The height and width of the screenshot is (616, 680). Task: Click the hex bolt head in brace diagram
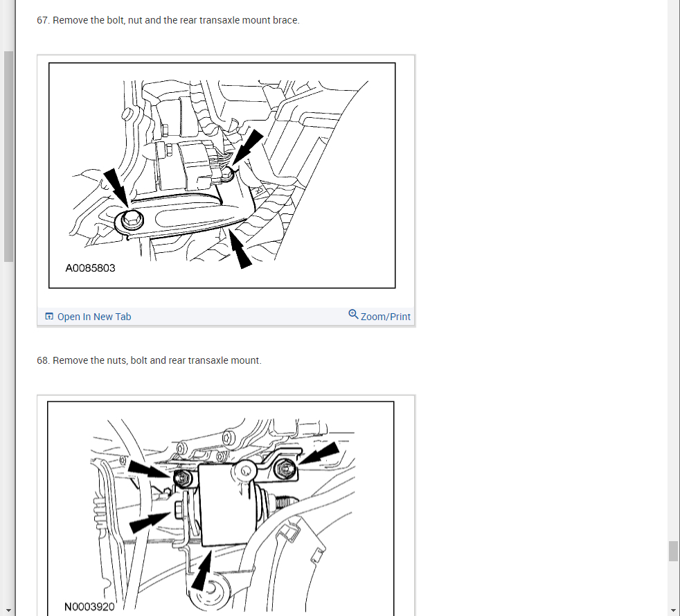[x=132, y=220]
